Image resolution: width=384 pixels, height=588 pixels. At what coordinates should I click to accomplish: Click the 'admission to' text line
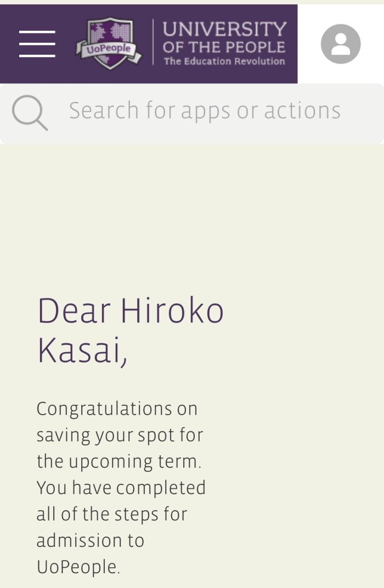90,540
